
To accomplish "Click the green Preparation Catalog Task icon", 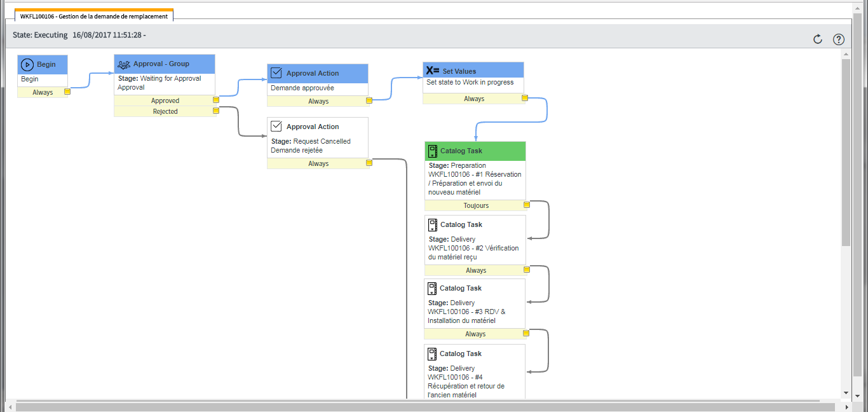I will [433, 151].
